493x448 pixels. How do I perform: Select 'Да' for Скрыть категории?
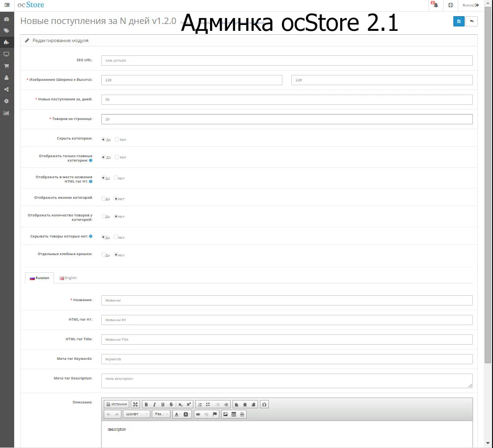[x=103, y=139]
